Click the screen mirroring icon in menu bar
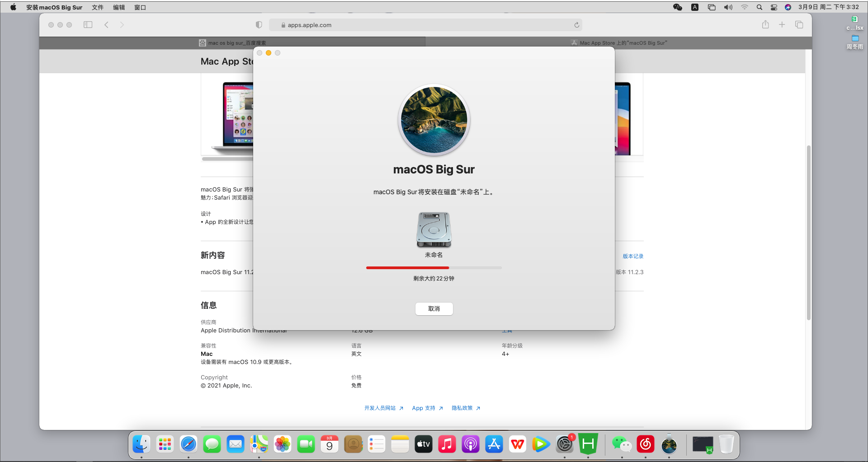This screenshot has width=868, height=462. (x=712, y=7)
